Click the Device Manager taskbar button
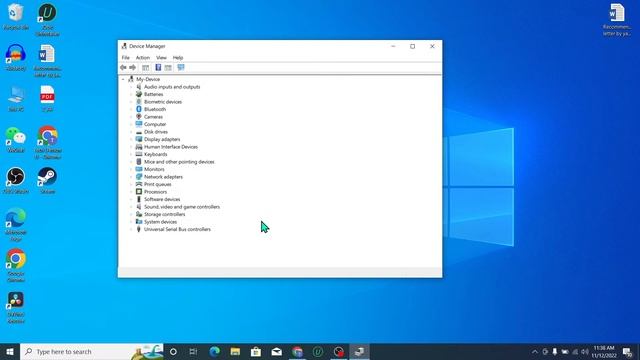The image size is (640, 360). 359,351
